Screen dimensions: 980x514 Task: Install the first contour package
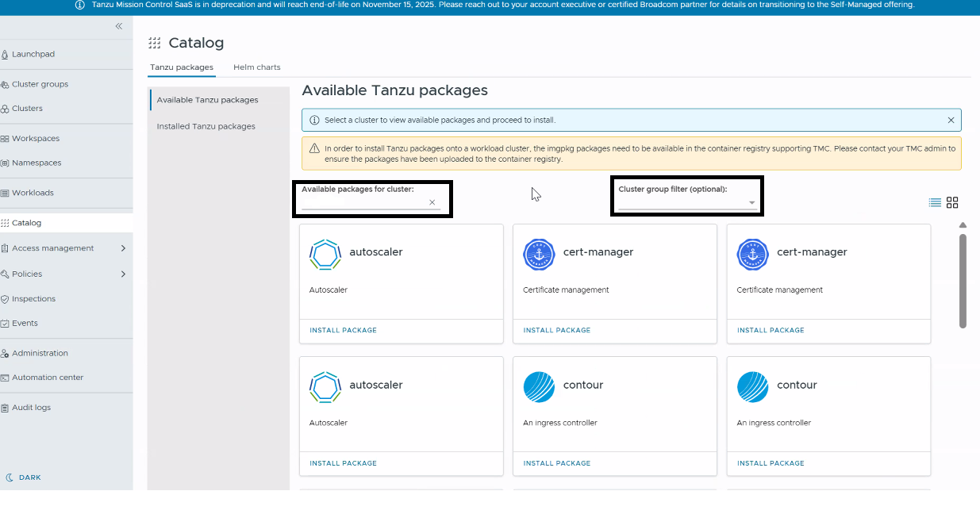click(556, 463)
